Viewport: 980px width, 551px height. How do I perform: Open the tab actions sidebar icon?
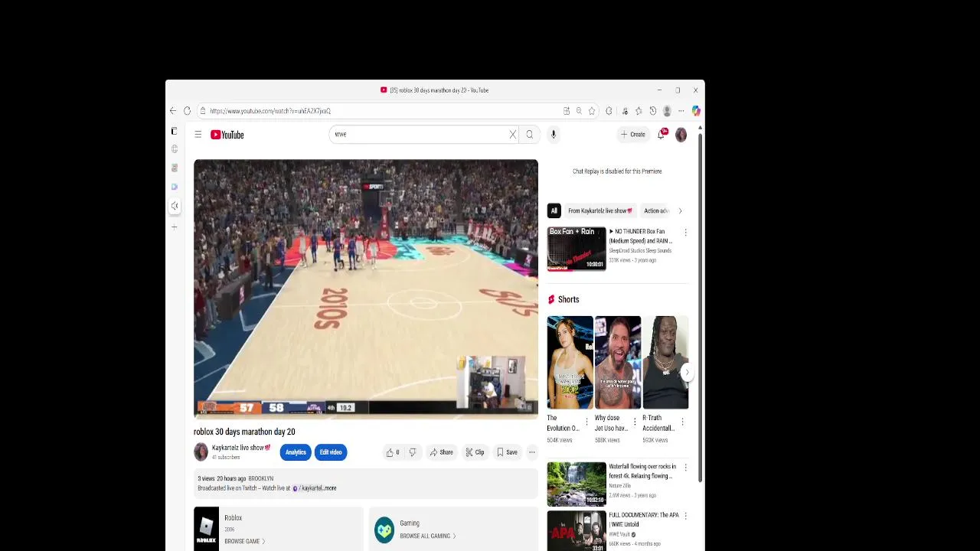pos(174,131)
